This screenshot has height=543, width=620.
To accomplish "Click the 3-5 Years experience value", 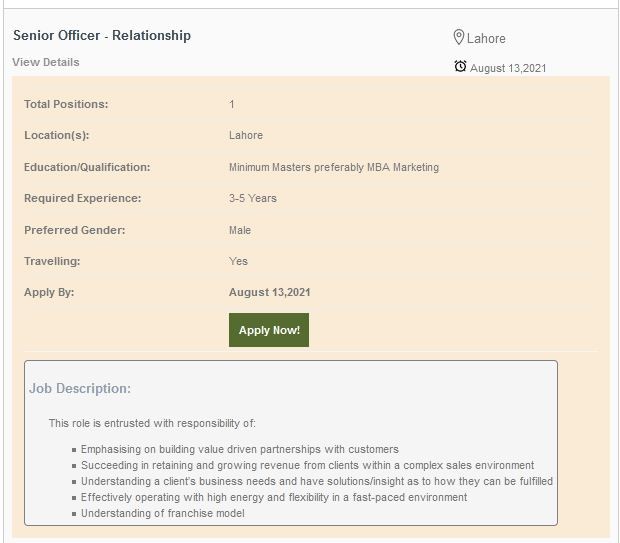I will pyautogui.click(x=253, y=198).
